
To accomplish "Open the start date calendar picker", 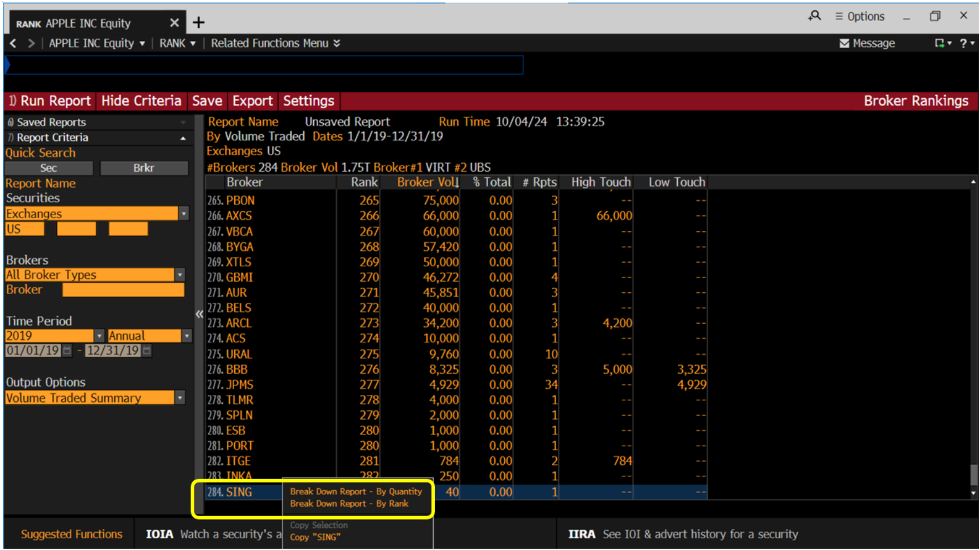I will tap(67, 351).
